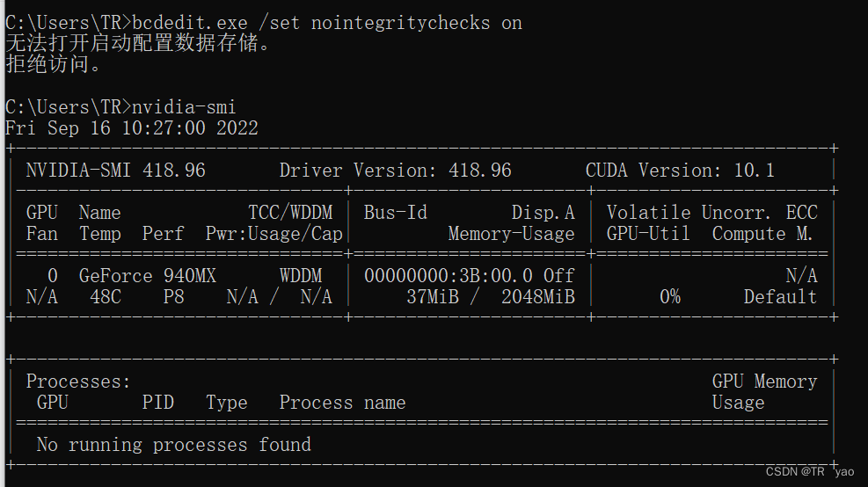Click the GeForce 940MX GPU name
Image resolution: width=868 pixels, height=487 pixels.
147,276
